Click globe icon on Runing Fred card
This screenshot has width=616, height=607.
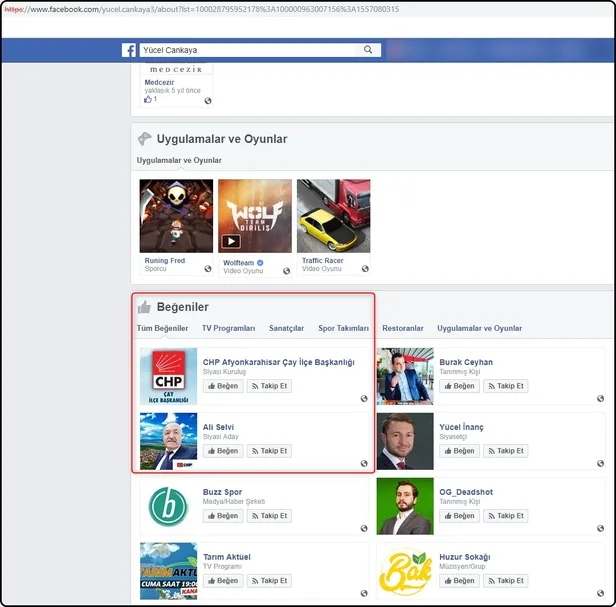pos(208,268)
